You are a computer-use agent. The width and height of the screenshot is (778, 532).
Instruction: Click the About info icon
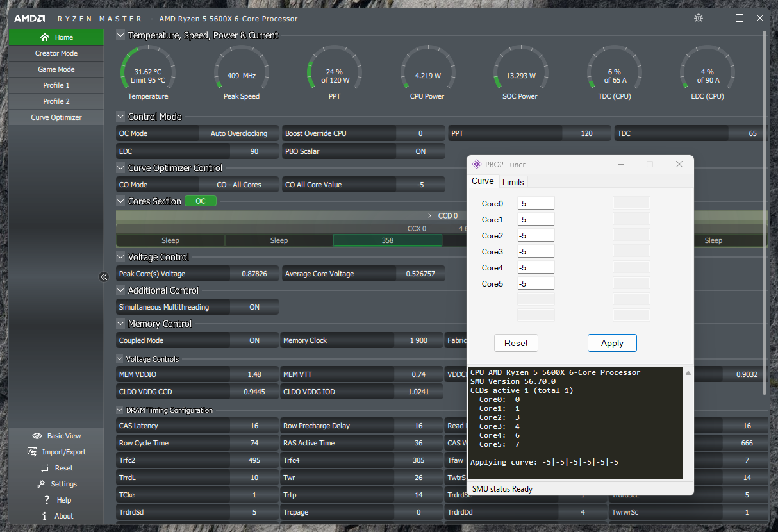(x=44, y=516)
